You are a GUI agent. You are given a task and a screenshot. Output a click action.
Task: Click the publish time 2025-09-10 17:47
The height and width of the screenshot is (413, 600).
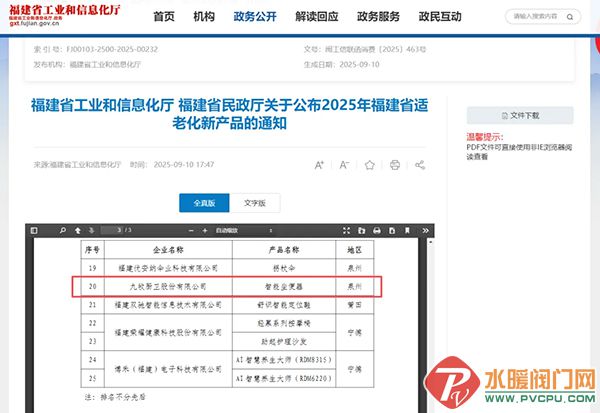pos(184,165)
